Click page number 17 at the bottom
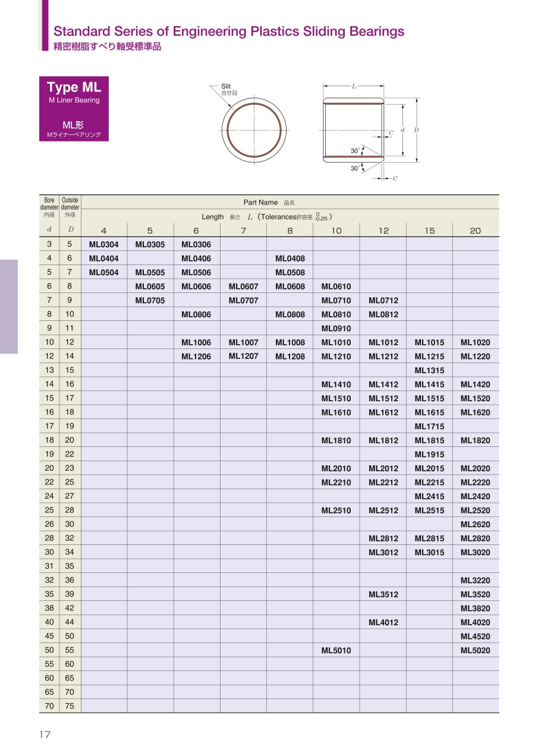The image size is (535, 756). pos(45,735)
